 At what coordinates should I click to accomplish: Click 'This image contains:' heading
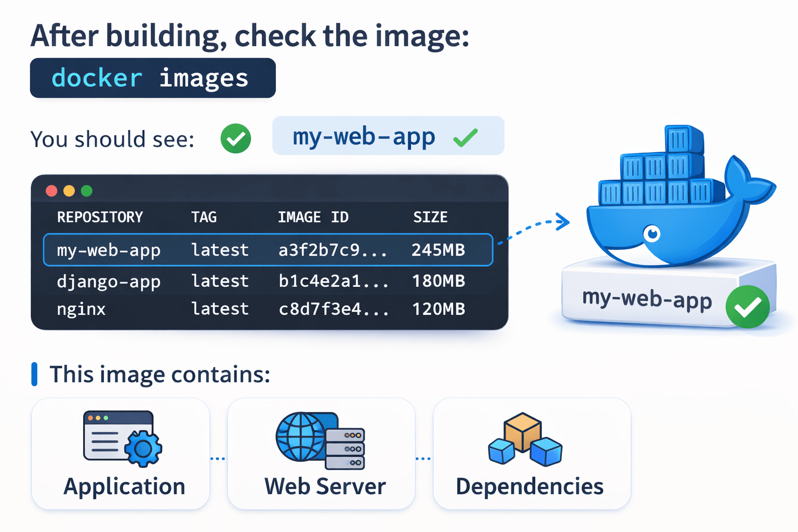click(x=160, y=374)
